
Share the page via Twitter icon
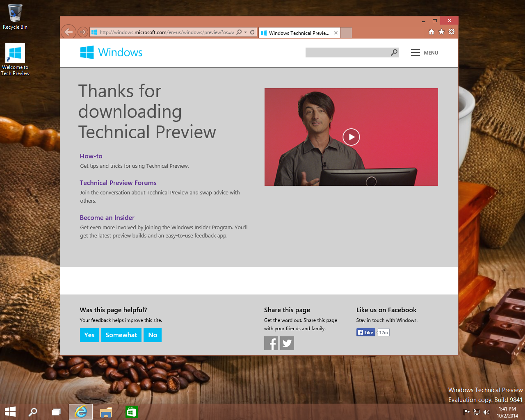click(287, 343)
